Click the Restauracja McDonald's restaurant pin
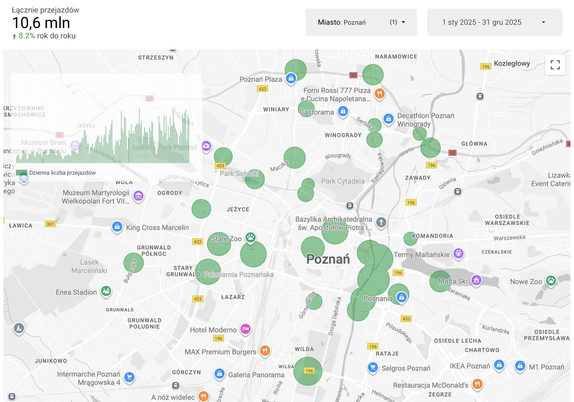The height and width of the screenshot is (402, 574). coord(477,384)
